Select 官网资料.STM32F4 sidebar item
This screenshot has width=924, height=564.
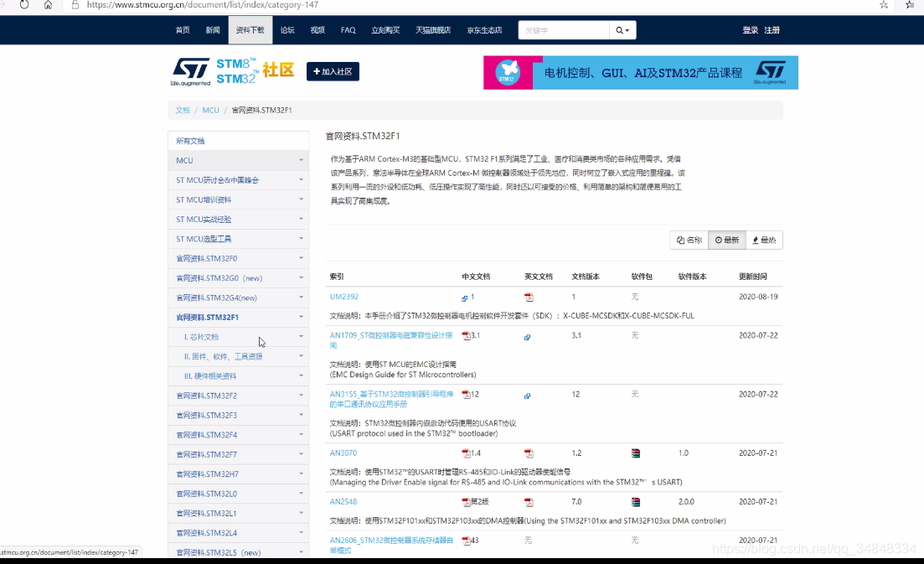[238, 435]
